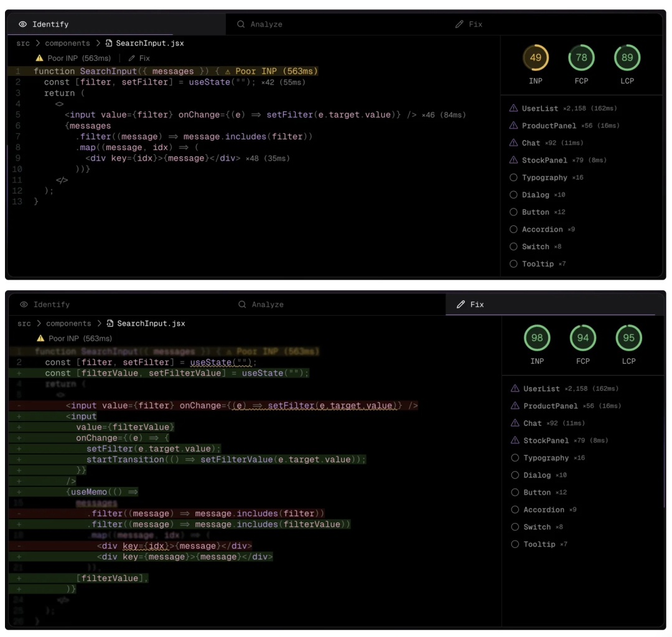
Task: Click the components breadcrumb in top panel
Action: [x=67, y=44]
